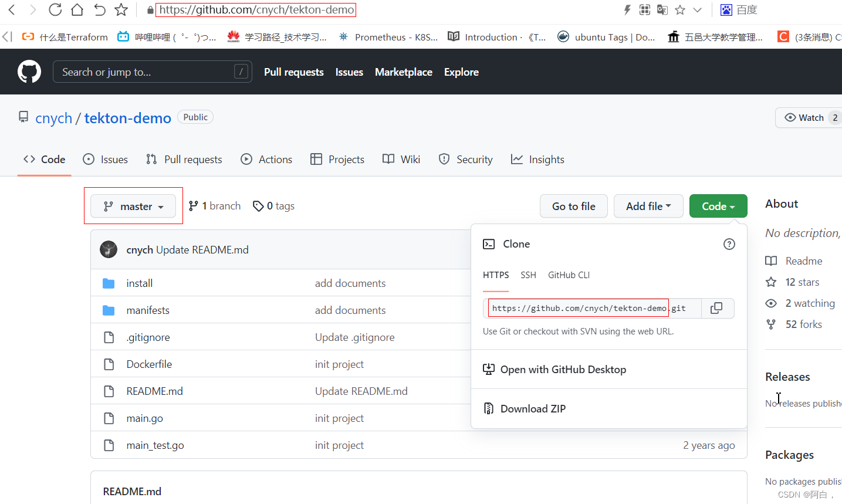The width and height of the screenshot is (842, 504).
Task: Open the main_test.go file
Action: pyautogui.click(x=155, y=445)
